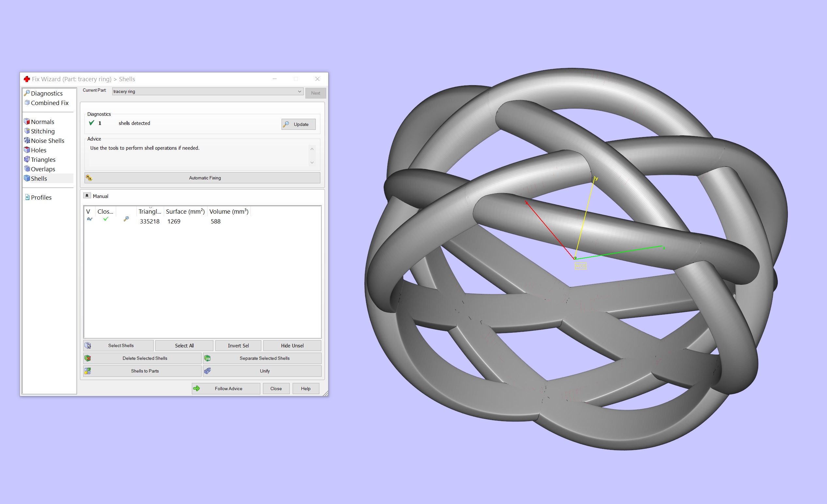
Task: Click the Automatic Fixing gear icon
Action: 89,178
